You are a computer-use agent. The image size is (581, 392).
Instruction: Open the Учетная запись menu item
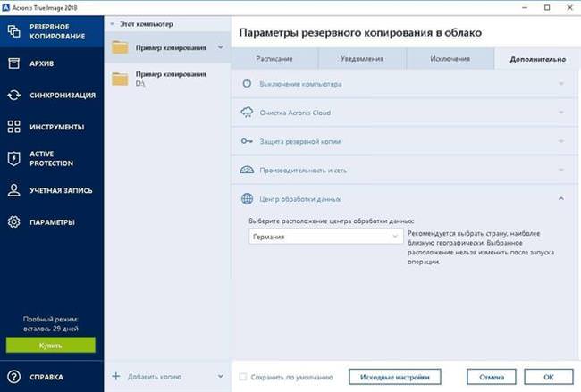click(52, 190)
